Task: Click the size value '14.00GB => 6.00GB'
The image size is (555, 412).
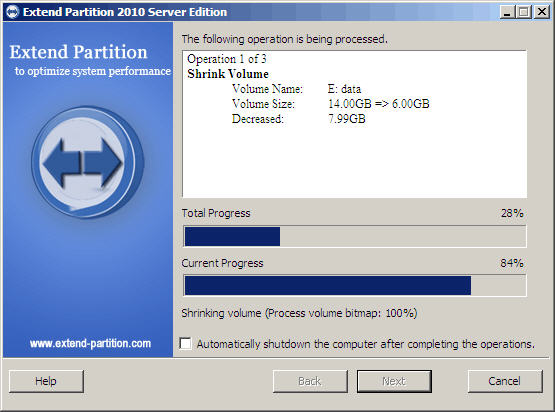Action: 379,104
